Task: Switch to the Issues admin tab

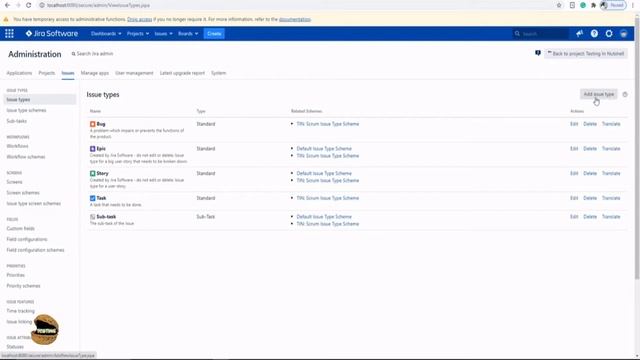Action: (x=68, y=73)
